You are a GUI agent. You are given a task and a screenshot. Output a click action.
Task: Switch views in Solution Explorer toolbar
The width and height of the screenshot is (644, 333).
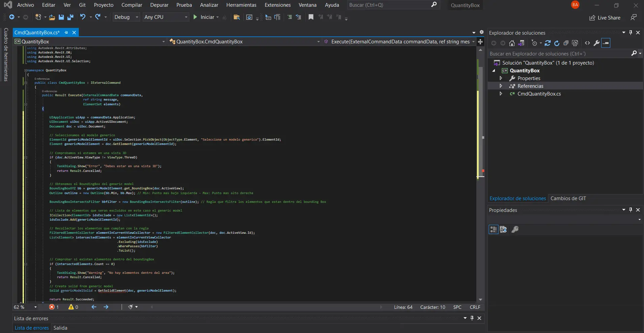(x=521, y=43)
